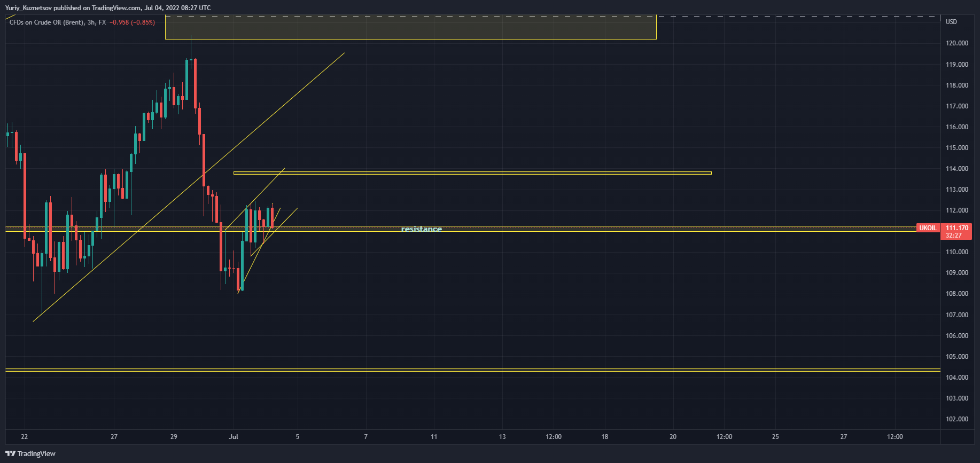Click the '11' date axis label
Screen dimensions: 980x463
point(434,437)
